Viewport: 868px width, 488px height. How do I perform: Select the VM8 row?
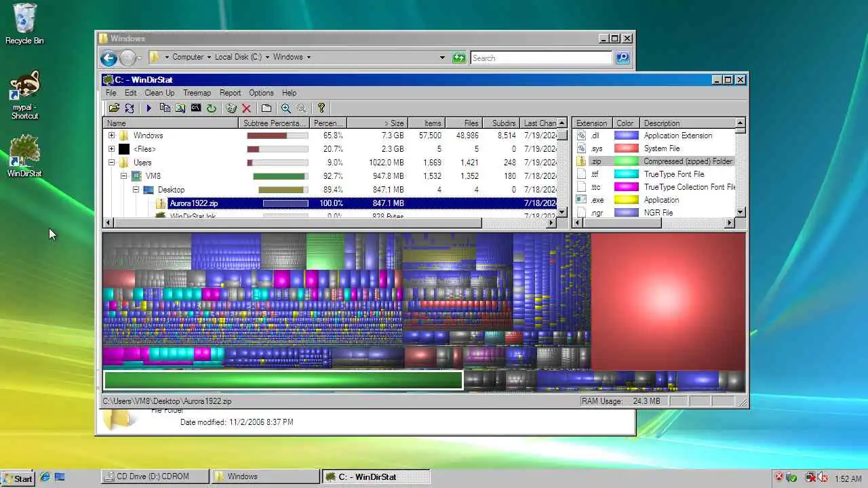330,176
